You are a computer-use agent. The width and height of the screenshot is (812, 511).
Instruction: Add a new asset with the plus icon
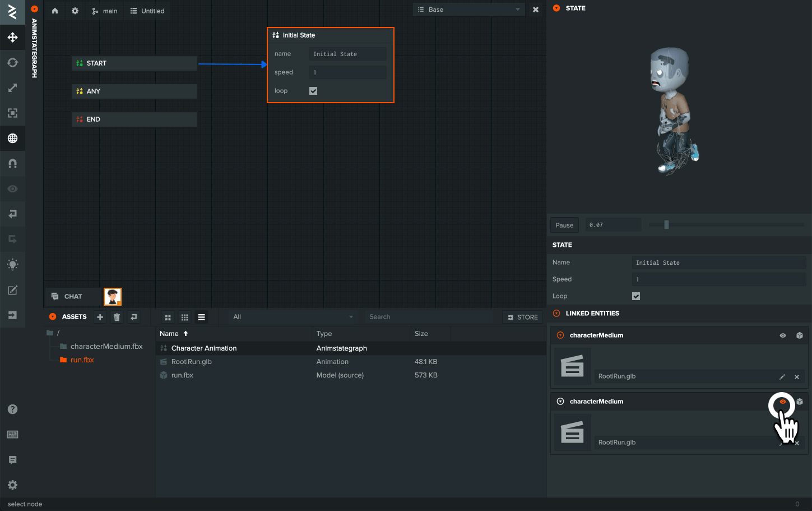click(100, 317)
